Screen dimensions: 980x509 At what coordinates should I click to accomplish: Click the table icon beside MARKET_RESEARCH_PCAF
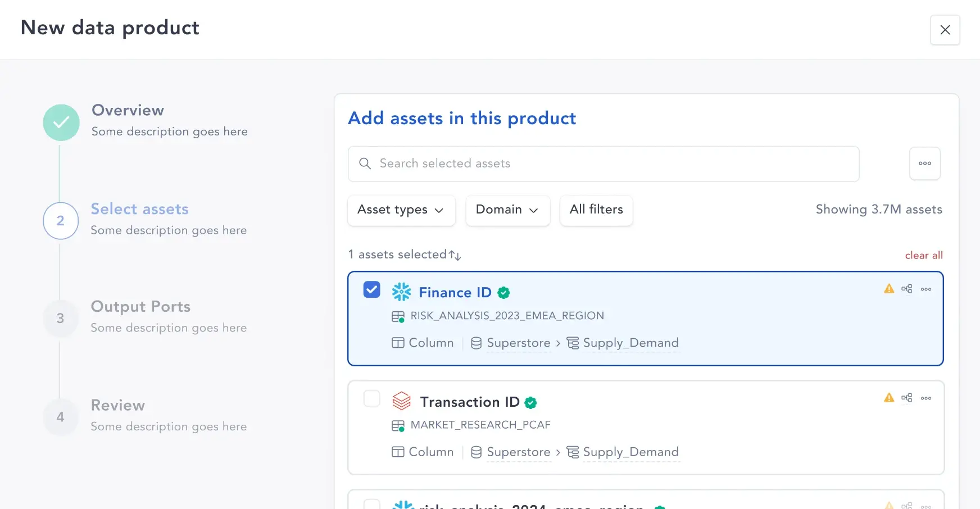pyautogui.click(x=398, y=425)
